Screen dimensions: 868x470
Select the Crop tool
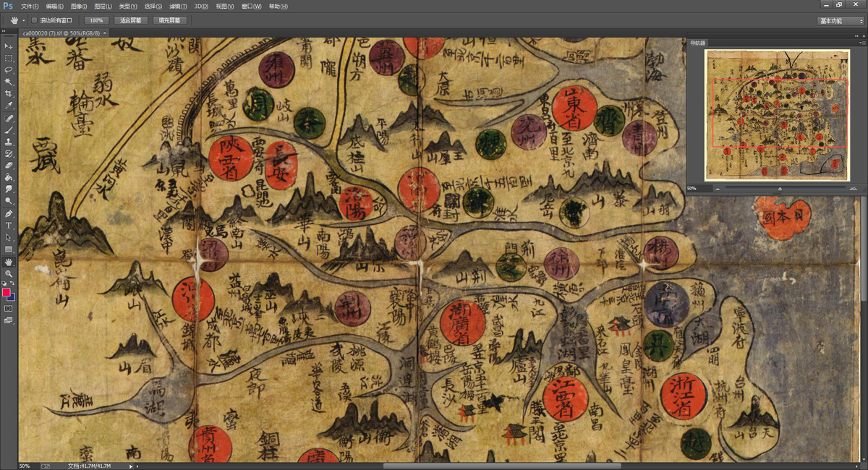(9, 93)
